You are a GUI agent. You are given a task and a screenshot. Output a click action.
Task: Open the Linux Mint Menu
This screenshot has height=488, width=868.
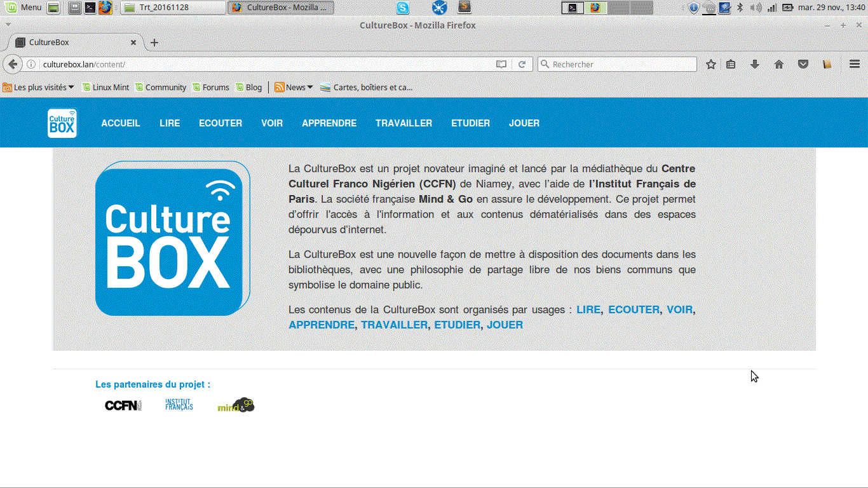24,8
